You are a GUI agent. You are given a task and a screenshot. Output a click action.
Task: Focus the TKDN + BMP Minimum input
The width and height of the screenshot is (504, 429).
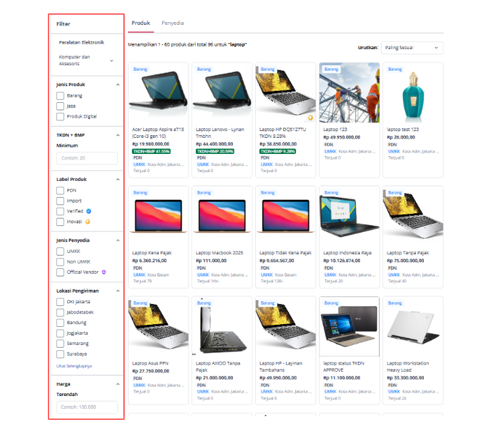pos(87,158)
